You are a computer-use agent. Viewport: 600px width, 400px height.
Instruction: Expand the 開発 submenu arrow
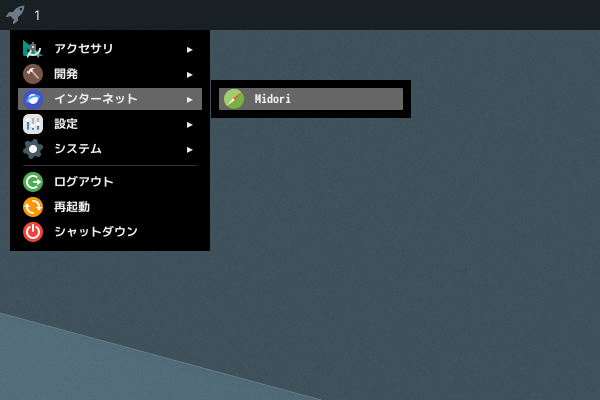[x=189, y=75]
